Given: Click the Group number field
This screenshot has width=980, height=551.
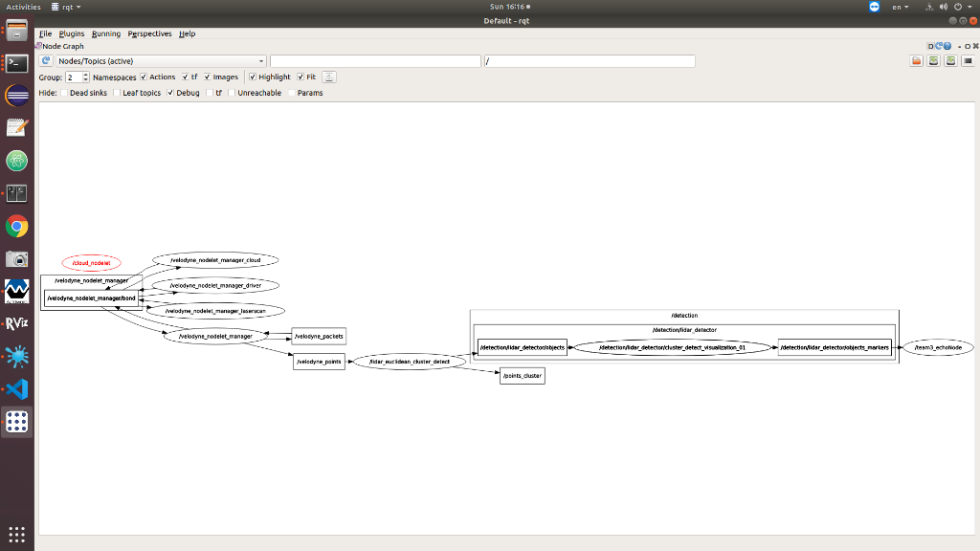Looking at the screenshot, I should tap(74, 77).
